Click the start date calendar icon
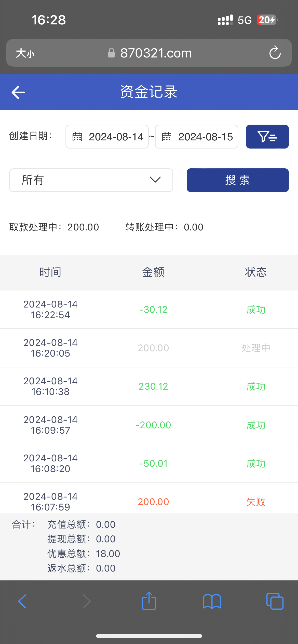The image size is (298, 644). click(77, 137)
